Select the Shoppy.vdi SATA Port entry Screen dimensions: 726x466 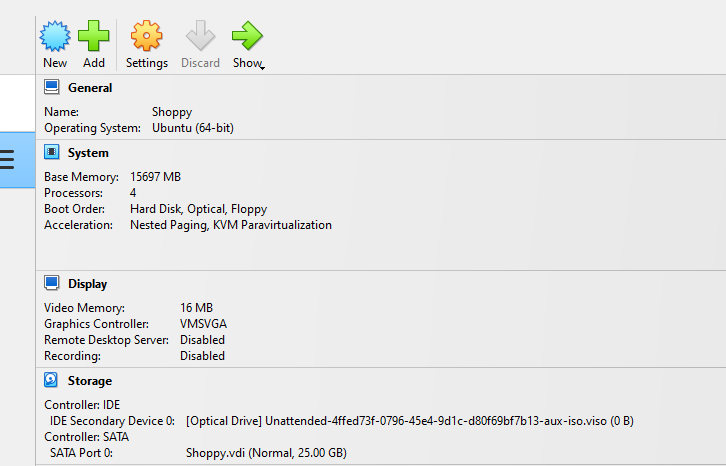(x=266, y=453)
